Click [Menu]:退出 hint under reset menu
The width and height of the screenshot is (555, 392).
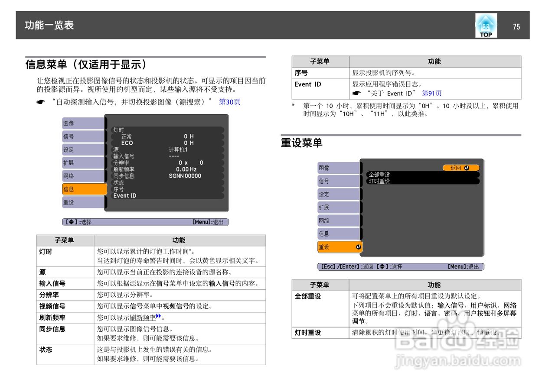click(464, 267)
